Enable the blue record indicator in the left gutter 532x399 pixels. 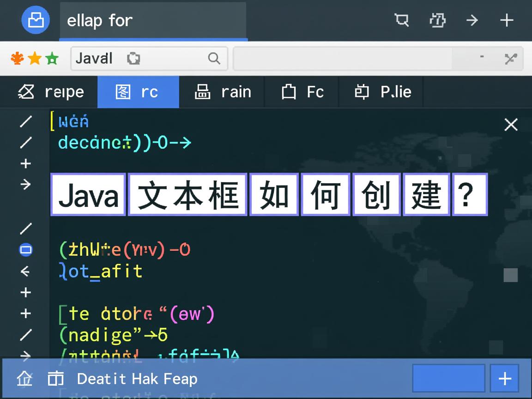click(x=25, y=249)
